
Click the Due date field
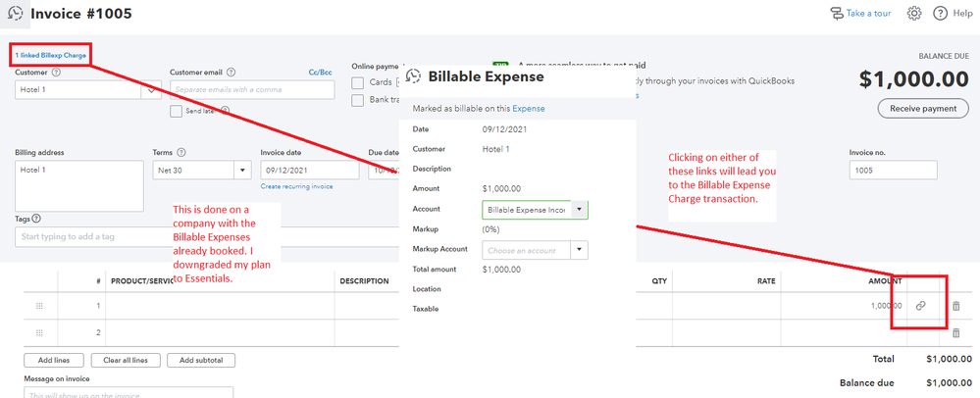tap(384, 171)
